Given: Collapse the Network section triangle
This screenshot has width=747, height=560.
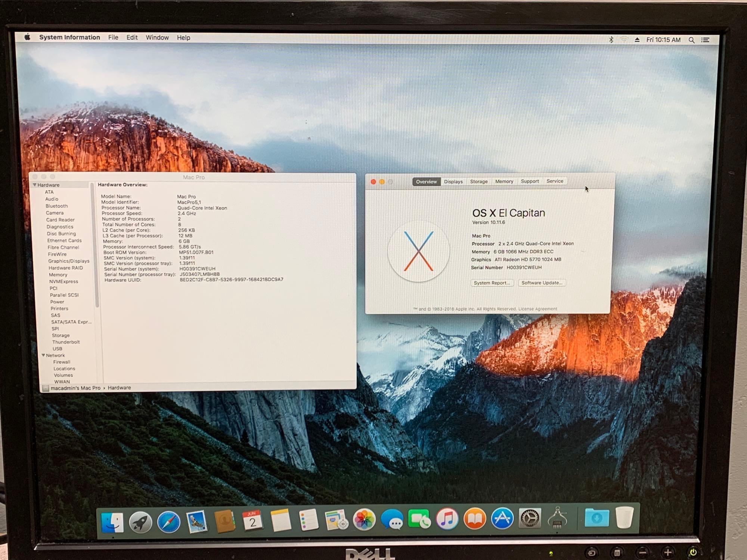Looking at the screenshot, I should [x=43, y=355].
